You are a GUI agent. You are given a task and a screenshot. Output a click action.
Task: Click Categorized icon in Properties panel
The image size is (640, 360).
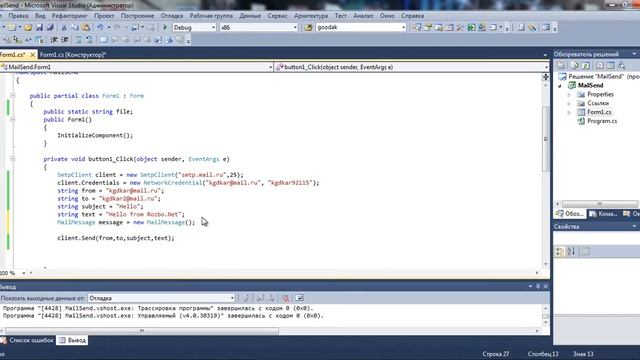point(560,251)
